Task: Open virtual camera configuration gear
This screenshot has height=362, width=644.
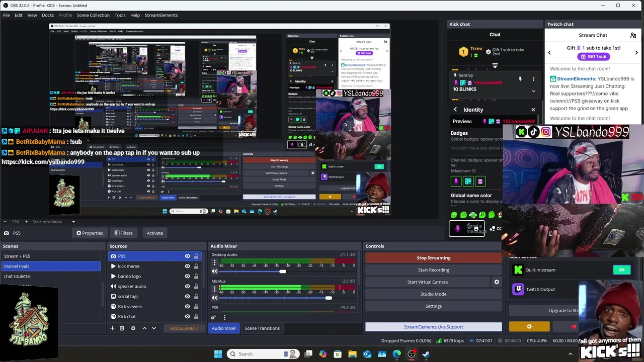Action: point(497,282)
